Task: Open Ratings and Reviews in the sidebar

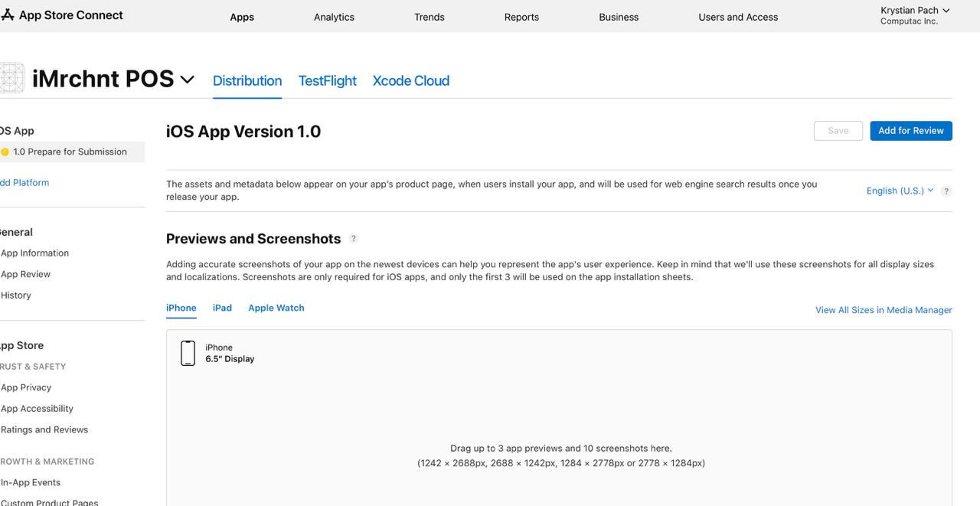Action: pos(44,429)
